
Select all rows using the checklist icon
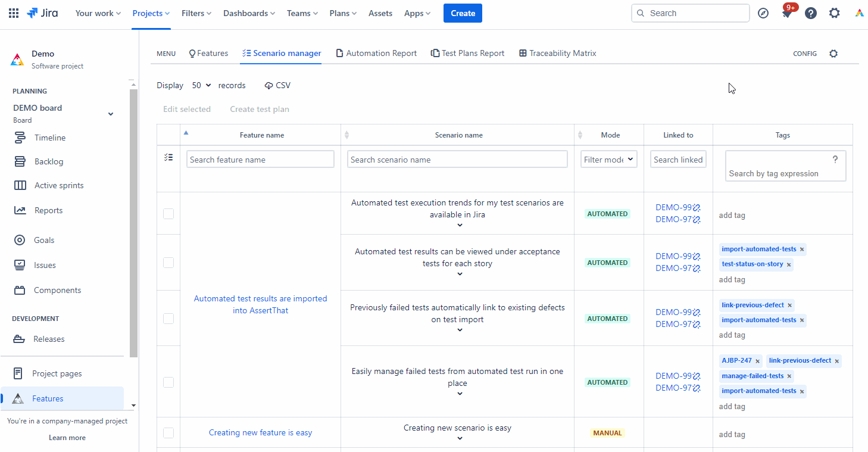(x=168, y=157)
